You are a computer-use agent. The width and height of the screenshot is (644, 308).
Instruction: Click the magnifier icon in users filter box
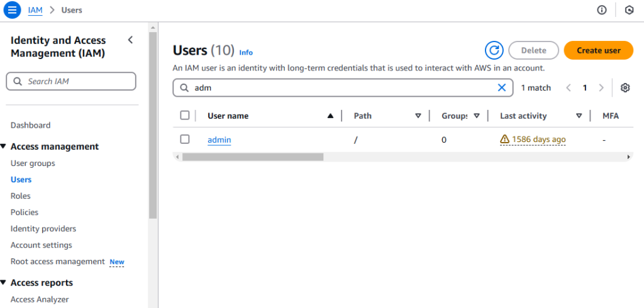pyautogui.click(x=185, y=88)
